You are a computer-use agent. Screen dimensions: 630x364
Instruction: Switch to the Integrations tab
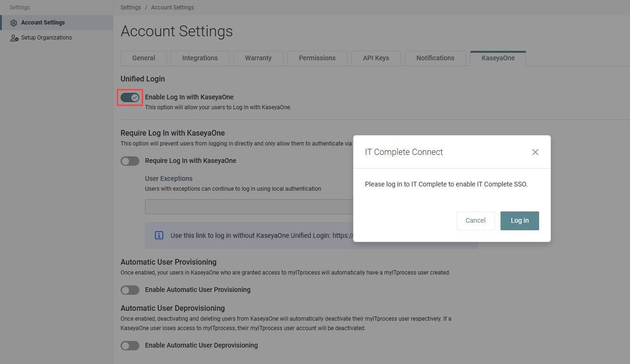[x=200, y=58]
